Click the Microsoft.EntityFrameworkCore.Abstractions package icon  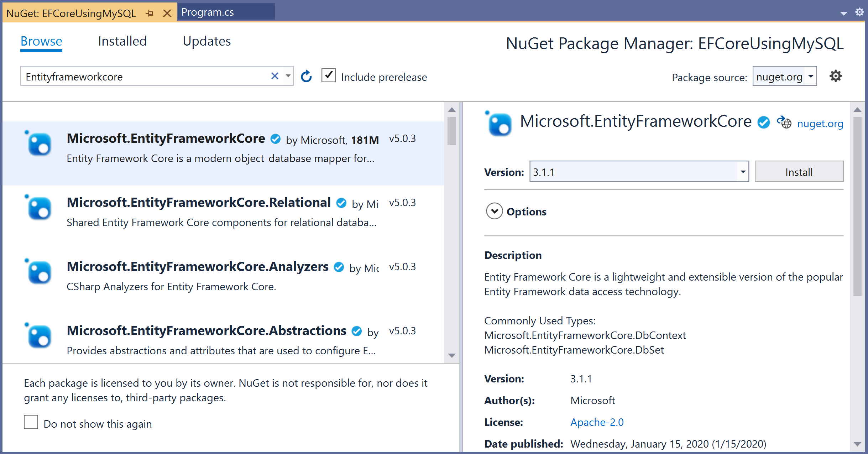(39, 336)
